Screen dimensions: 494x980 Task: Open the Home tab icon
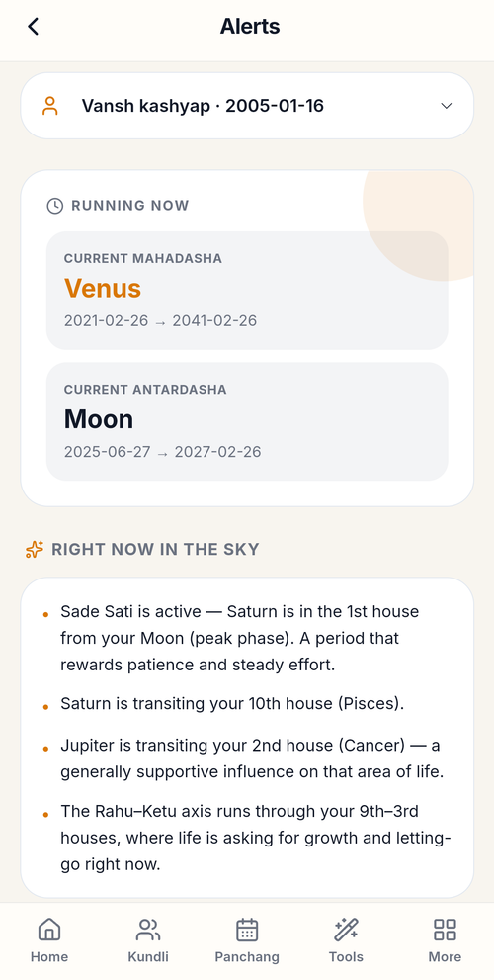tap(49, 930)
